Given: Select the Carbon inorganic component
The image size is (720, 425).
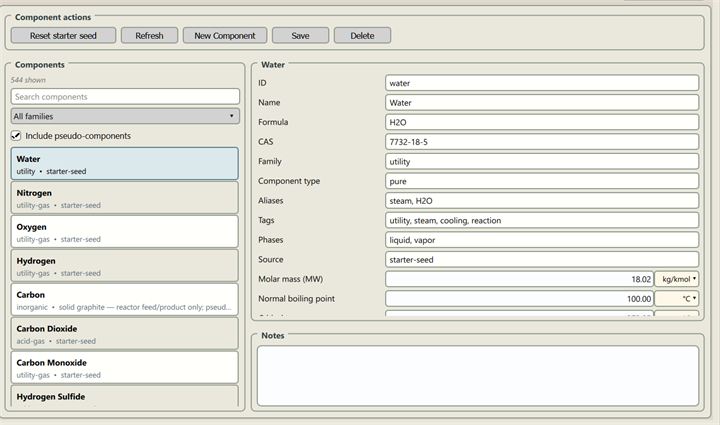Looking at the screenshot, I should pos(124,300).
